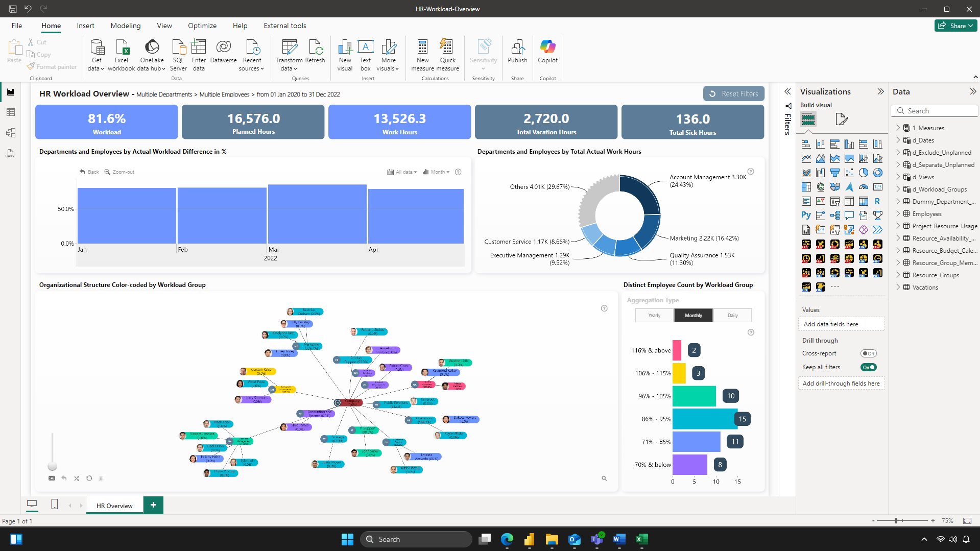Image resolution: width=980 pixels, height=551 pixels.
Task: Switch to Table view in left sidebar
Action: [x=10, y=112]
